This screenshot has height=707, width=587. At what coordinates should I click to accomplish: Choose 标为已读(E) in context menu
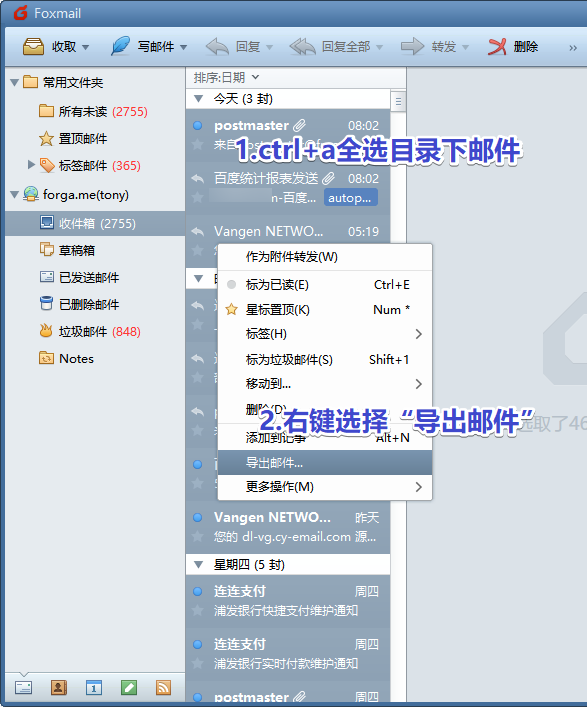coord(325,285)
